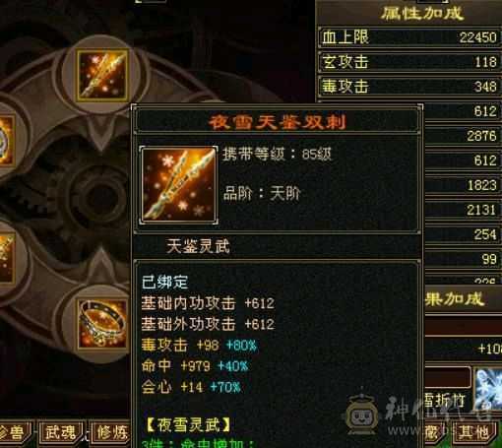Click the round mascot watermark icon

point(361,416)
